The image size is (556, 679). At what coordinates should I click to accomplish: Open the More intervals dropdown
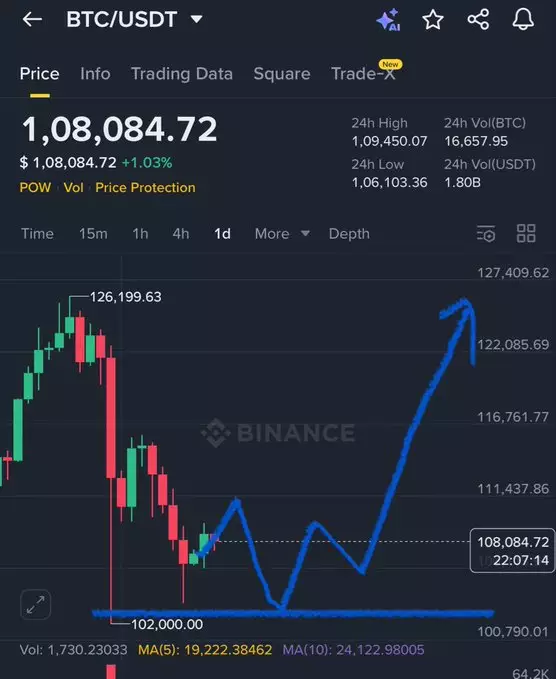tap(282, 234)
